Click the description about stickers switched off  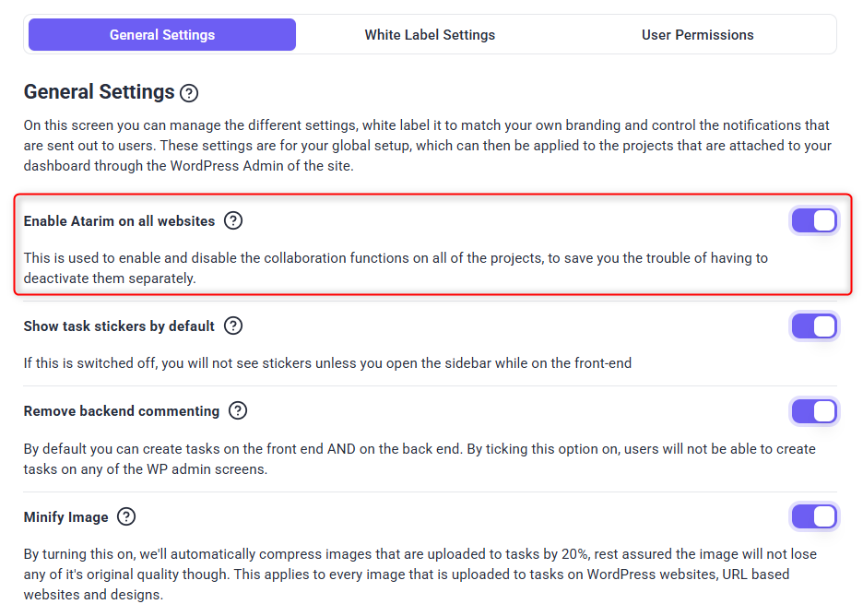click(327, 363)
